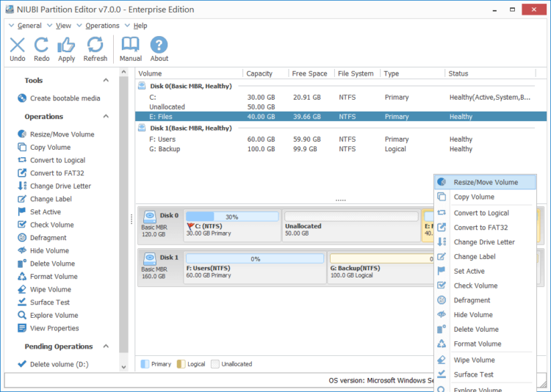The height and width of the screenshot is (392, 551).
Task: Choose Change Drive Letter in context menu
Action: tap(486, 242)
